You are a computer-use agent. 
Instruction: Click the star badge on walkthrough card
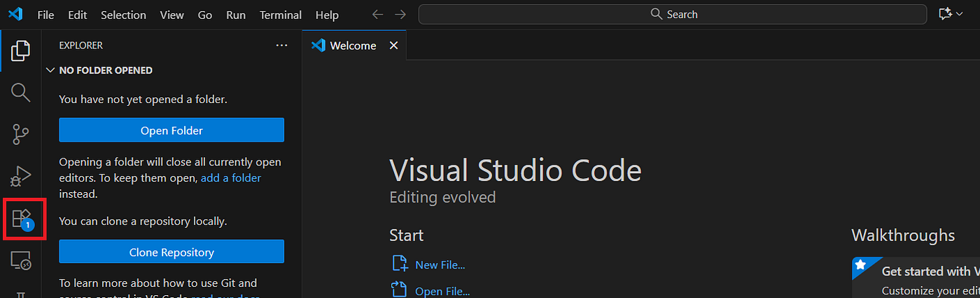pyautogui.click(x=860, y=265)
